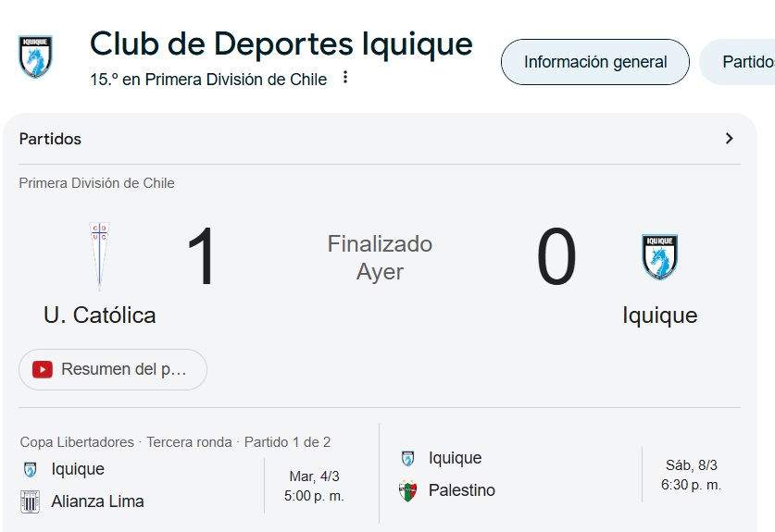The height and width of the screenshot is (532, 775).
Task: Click the U. Católica team name
Action: [99, 315]
